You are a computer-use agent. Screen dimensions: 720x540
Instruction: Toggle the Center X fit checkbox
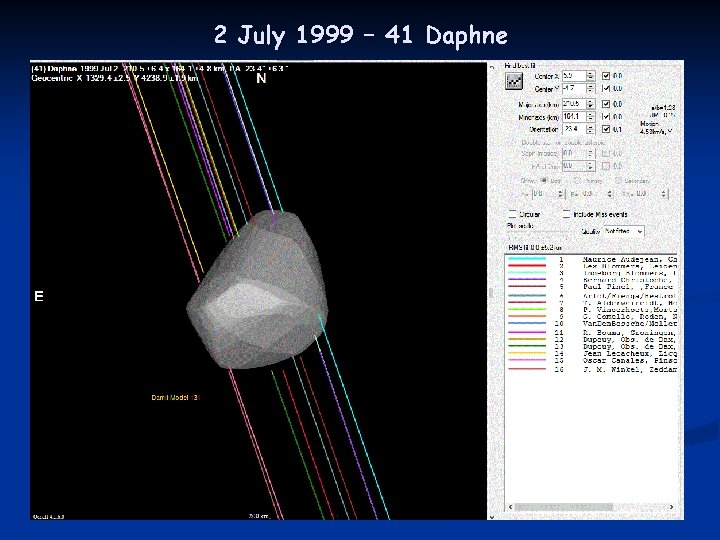[x=606, y=76]
